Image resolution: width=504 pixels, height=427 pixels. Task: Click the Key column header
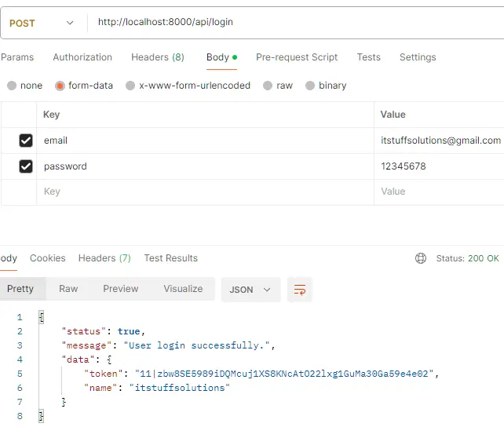(x=52, y=115)
